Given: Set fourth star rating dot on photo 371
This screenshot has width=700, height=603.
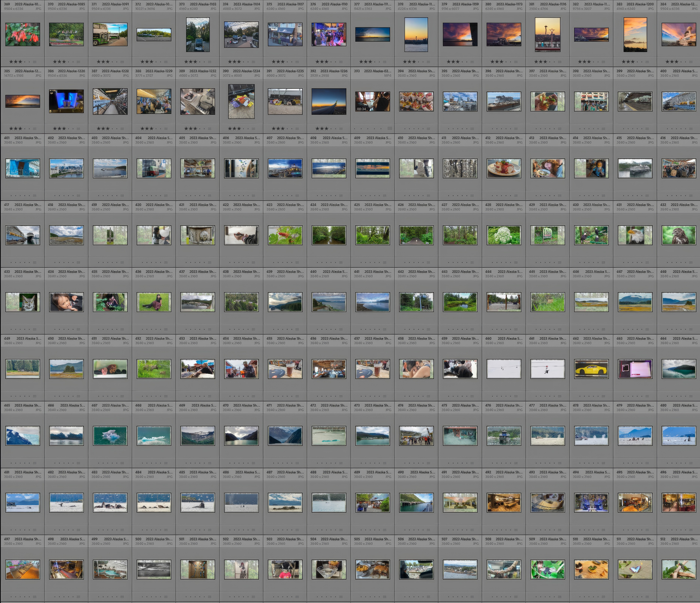Looking at the screenshot, I should pyautogui.click(x=112, y=62).
